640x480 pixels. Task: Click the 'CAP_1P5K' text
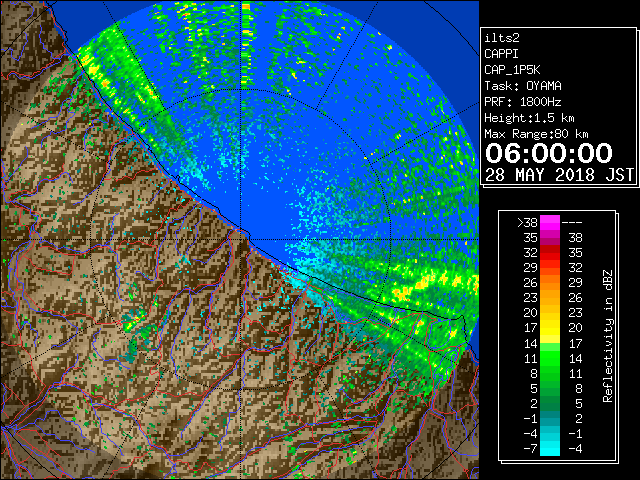pos(512,70)
